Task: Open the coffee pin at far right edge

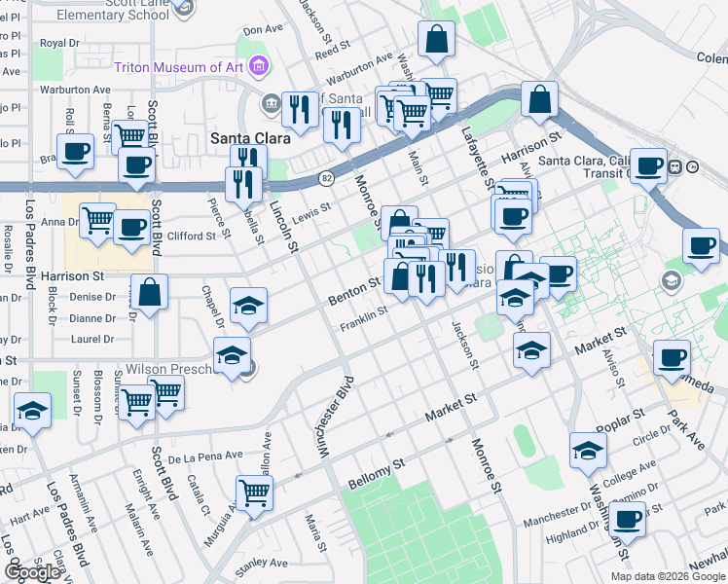Action: pos(701,248)
